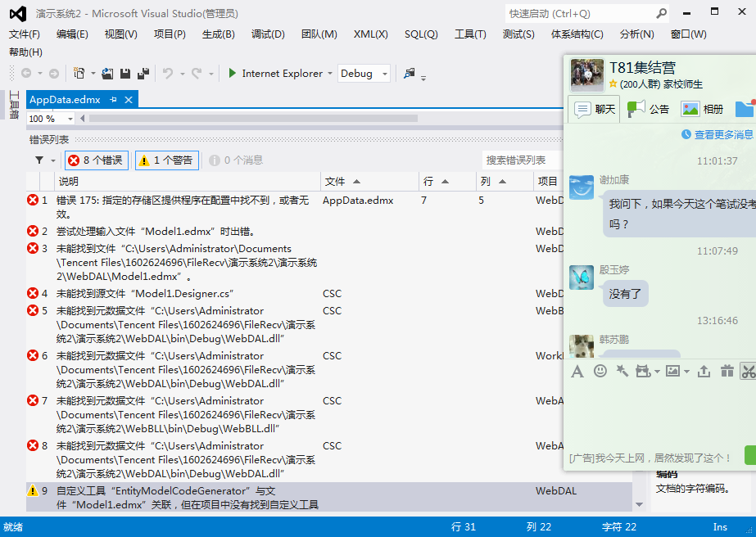The width and height of the screenshot is (756, 537).
Task: Click the scissors screenshot icon in chat
Action: click(x=749, y=371)
